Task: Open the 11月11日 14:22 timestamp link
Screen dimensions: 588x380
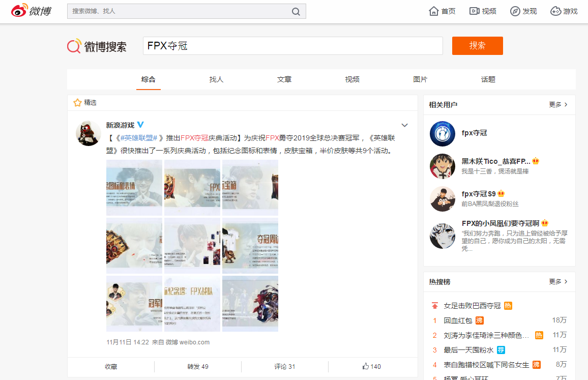Action: point(128,342)
